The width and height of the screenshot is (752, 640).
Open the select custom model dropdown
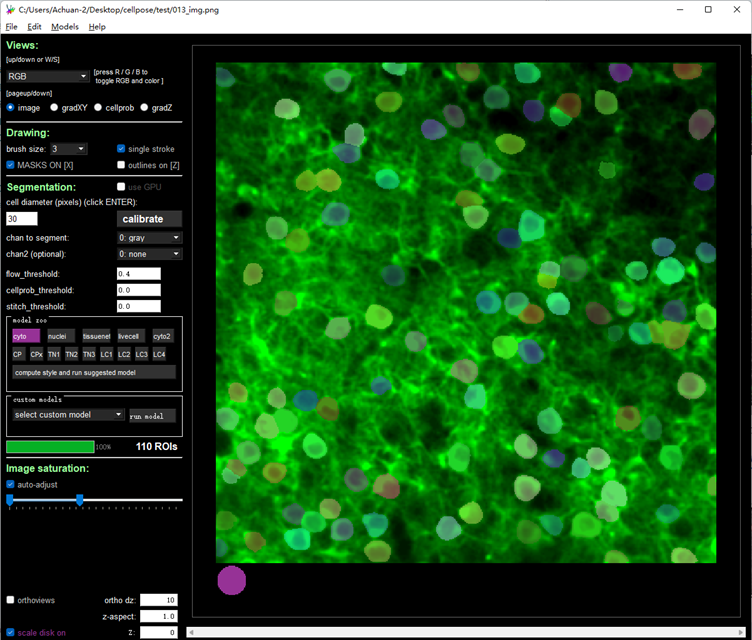point(68,415)
